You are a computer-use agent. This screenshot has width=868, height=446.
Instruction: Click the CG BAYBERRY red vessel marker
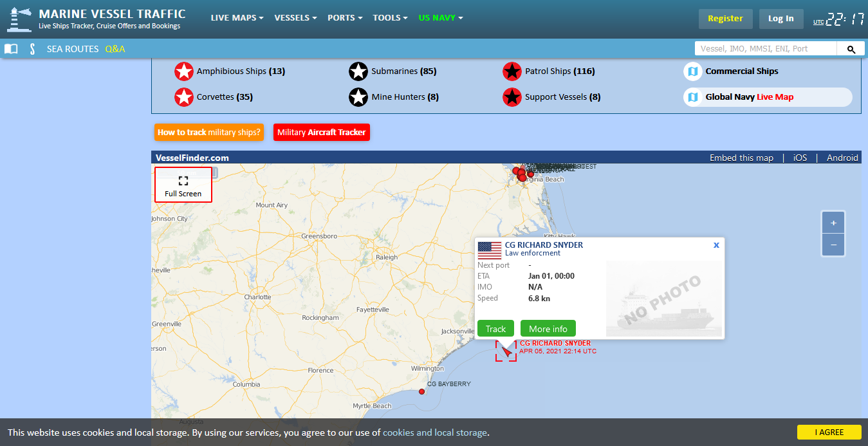click(x=421, y=391)
